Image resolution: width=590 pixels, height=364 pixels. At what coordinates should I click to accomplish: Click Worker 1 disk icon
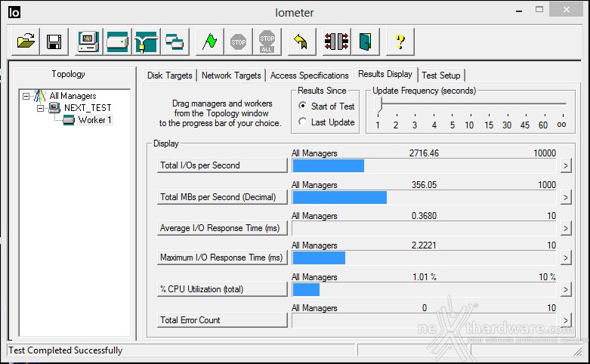tap(69, 120)
